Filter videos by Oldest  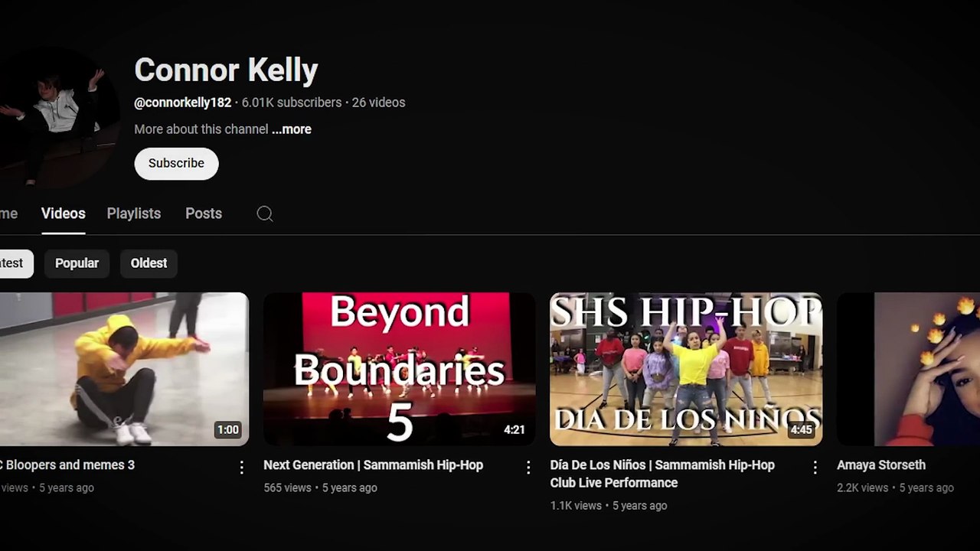pos(149,263)
